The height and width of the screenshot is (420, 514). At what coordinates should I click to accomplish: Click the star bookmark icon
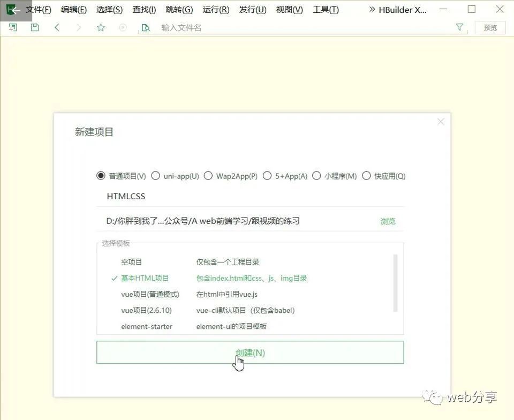pyautogui.click(x=101, y=27)
